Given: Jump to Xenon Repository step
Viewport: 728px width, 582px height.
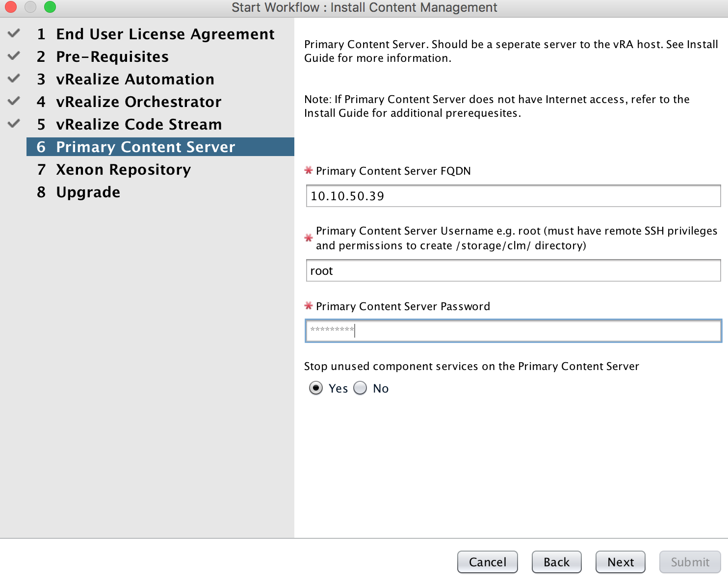Looking at the screenshot, I should tap(123, 170).
